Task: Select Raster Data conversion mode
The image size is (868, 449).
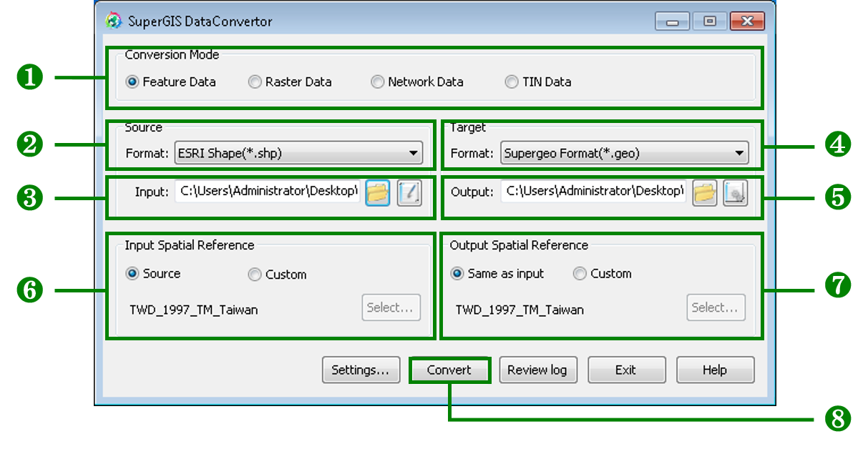Action: [x=290, y=82]
